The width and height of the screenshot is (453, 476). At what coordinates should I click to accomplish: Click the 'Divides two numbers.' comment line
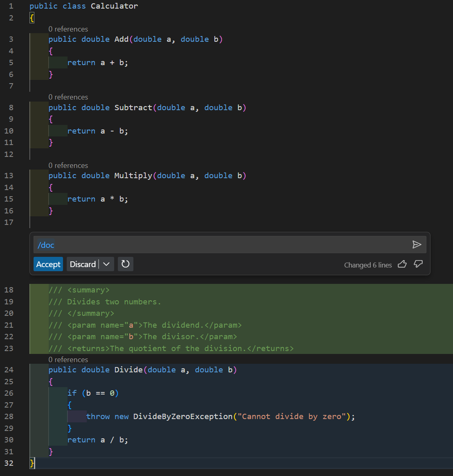105,302
